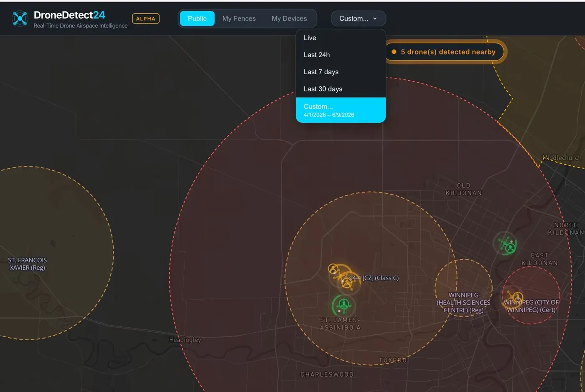This screenshot has height=392, width=585.
Task: Select the green drone marker above St. James-Assiniboia
Action: tap(343, 306)
